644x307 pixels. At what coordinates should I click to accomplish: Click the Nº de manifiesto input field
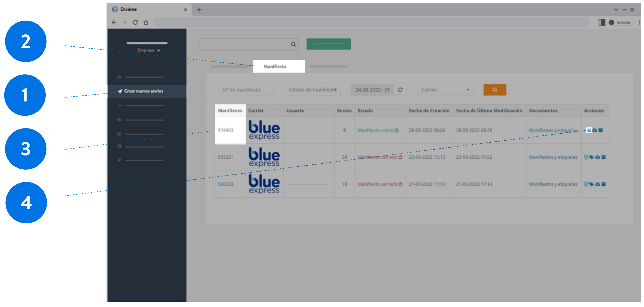pyautogui.click(x=246, y=90)
